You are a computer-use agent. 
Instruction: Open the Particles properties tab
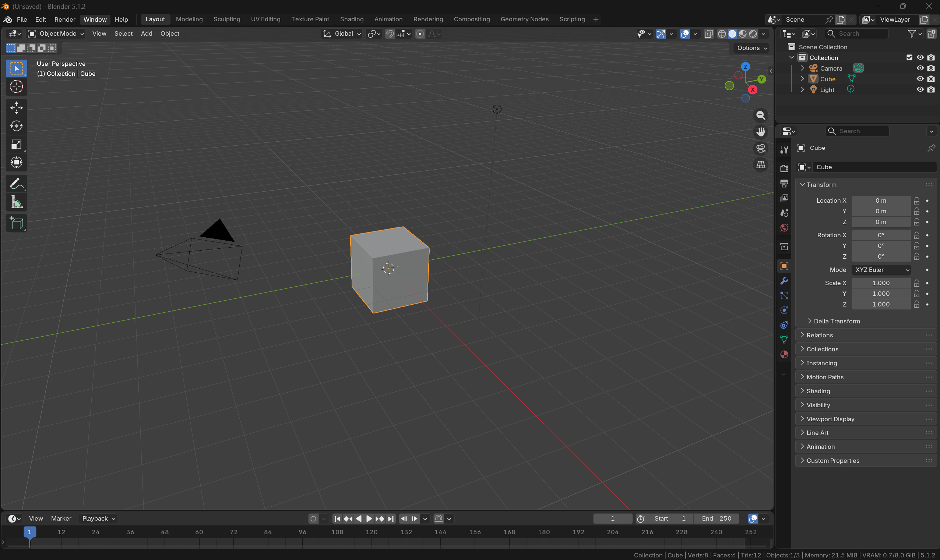(784, 295)
